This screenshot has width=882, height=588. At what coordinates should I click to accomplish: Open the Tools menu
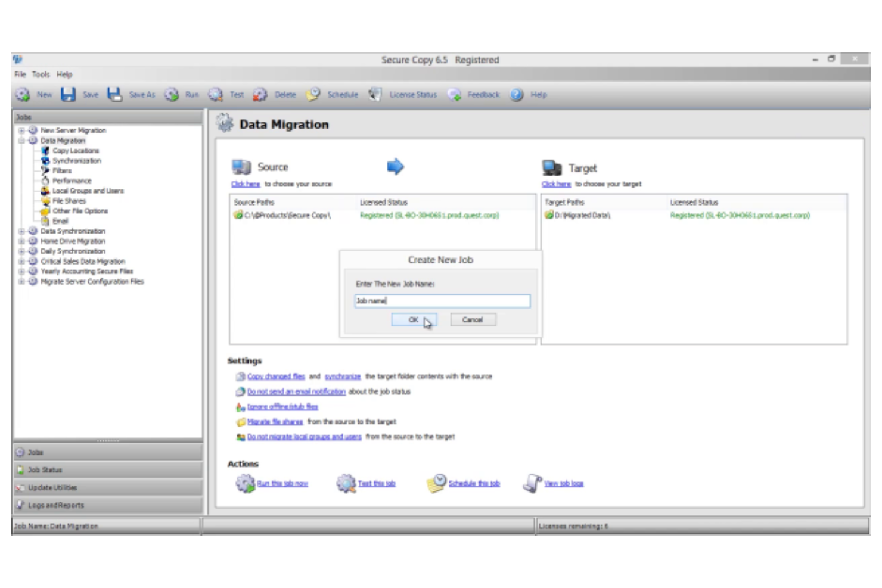41,74
